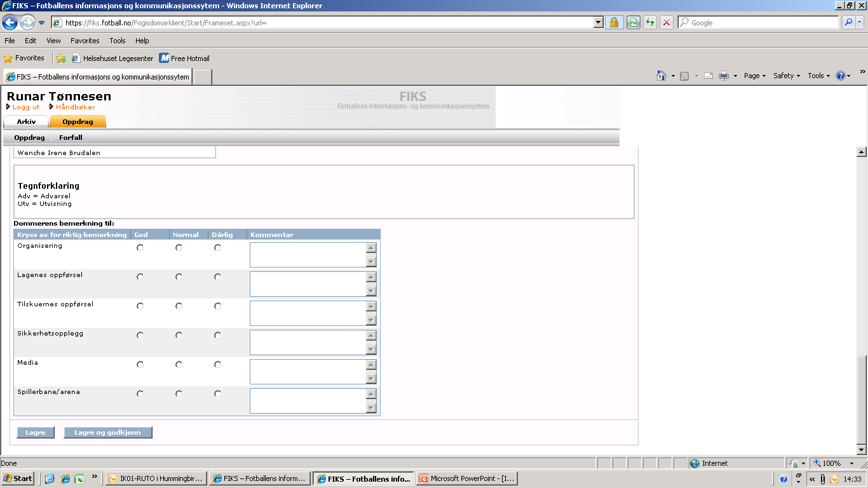
Task: Open the command bar Tools dropdown
Action: [819, 76]
